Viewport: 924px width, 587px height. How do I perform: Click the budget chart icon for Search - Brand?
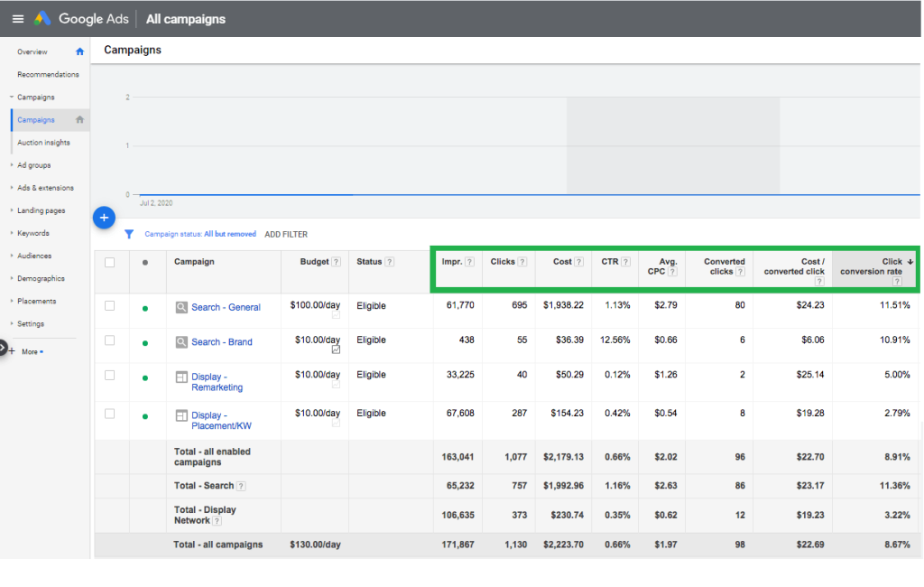pos(336,349)
